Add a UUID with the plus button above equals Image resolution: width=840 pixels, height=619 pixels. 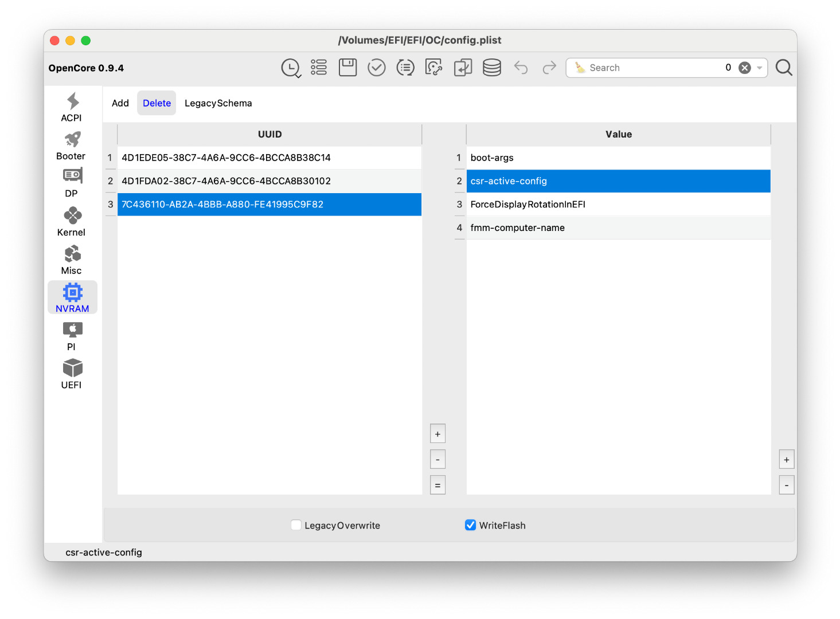(x=437, y=434)
